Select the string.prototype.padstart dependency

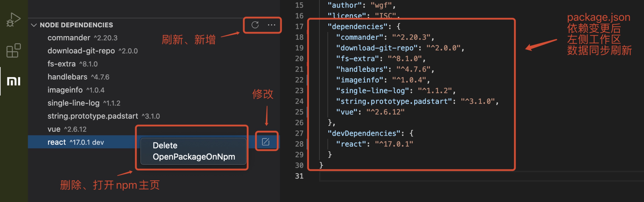coord(154,116)
